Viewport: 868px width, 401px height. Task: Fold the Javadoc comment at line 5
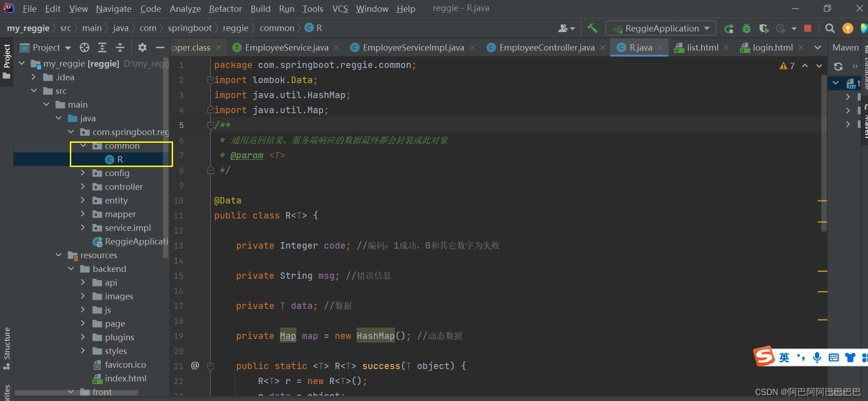(x=210, y=125)
